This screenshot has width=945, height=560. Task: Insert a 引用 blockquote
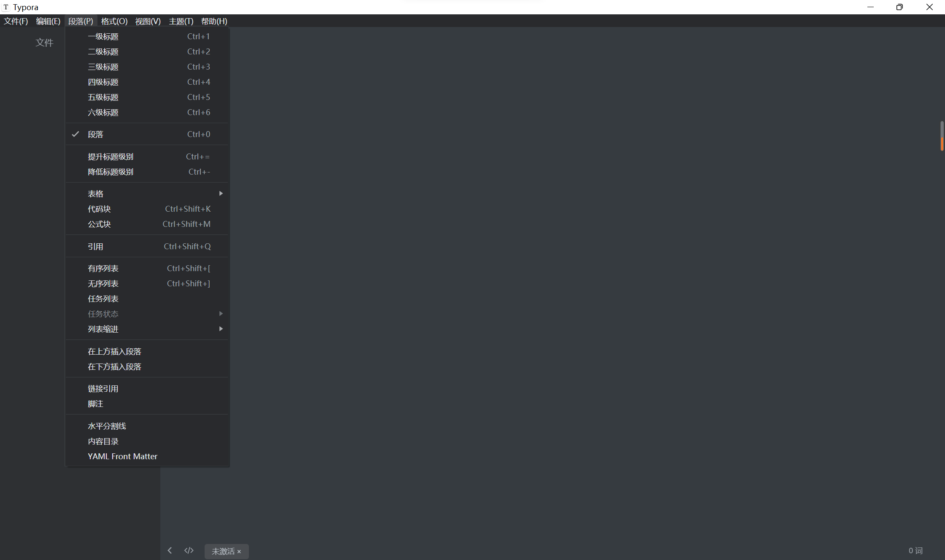(x=147, y=246)
